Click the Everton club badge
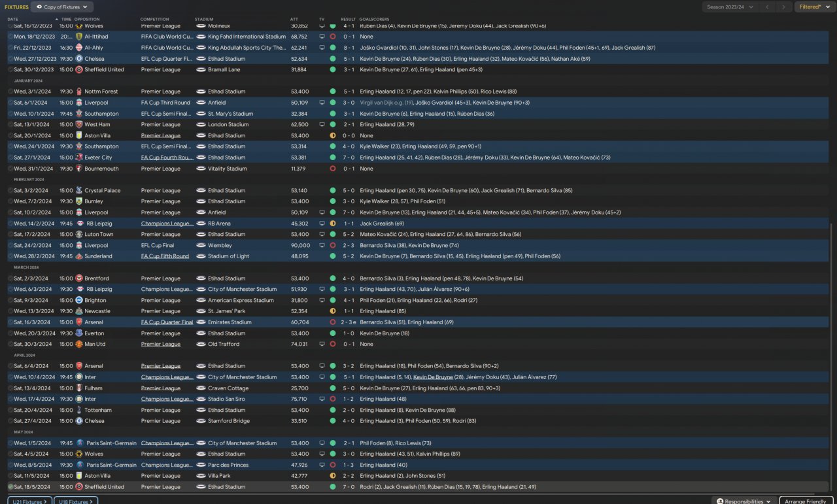This screenshot has width=837, height=504. pyautogui.click(x=79, y=333)
